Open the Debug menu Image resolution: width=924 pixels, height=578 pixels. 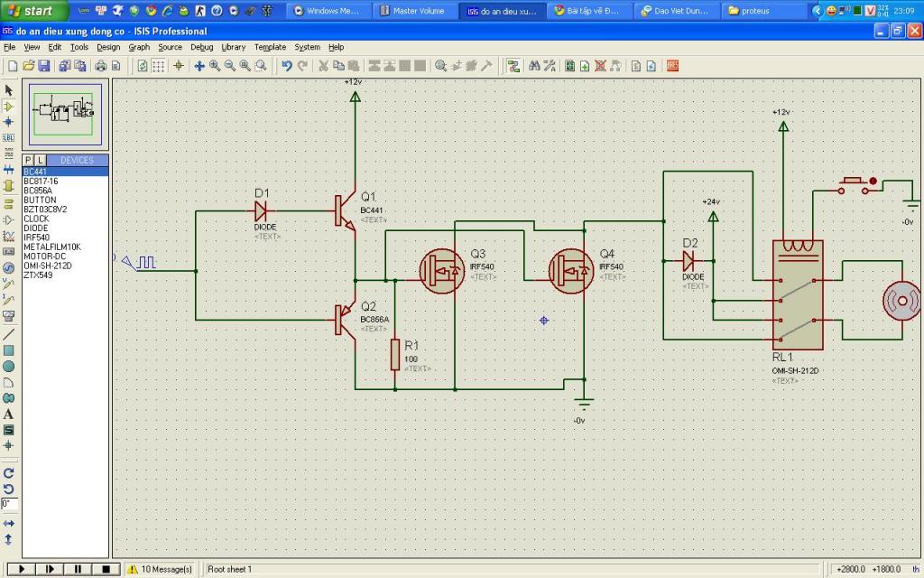click(202, 47)
